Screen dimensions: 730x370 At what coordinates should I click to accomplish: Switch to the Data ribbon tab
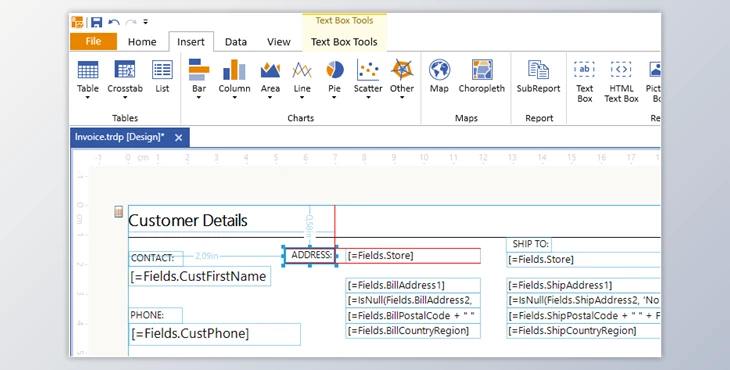[x=236, y=42]
